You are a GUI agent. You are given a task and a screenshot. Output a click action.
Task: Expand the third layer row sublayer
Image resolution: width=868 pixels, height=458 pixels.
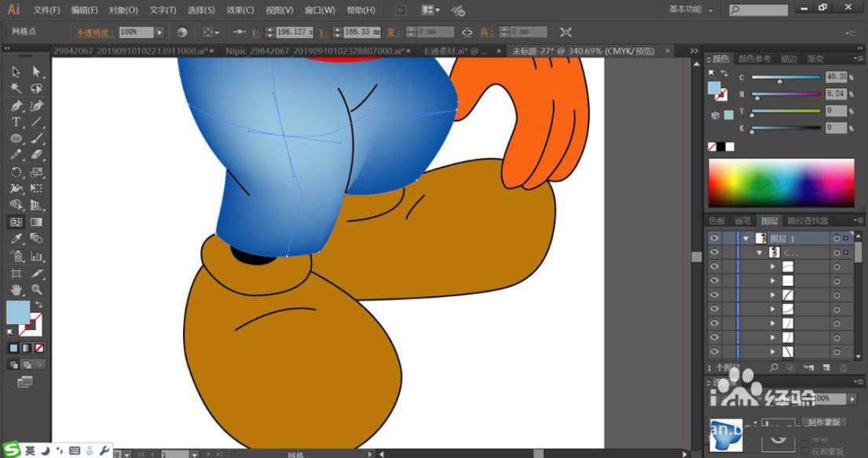tap(773, 267)
